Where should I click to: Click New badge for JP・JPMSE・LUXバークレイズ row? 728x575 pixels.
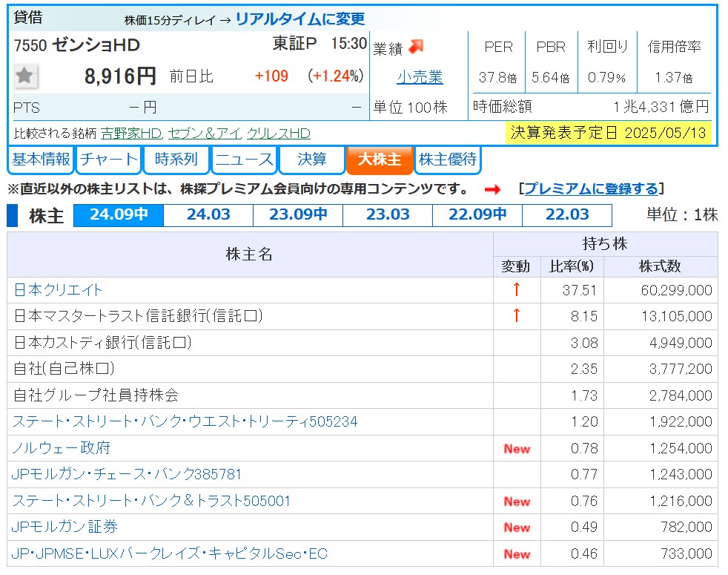coord(517,553)
